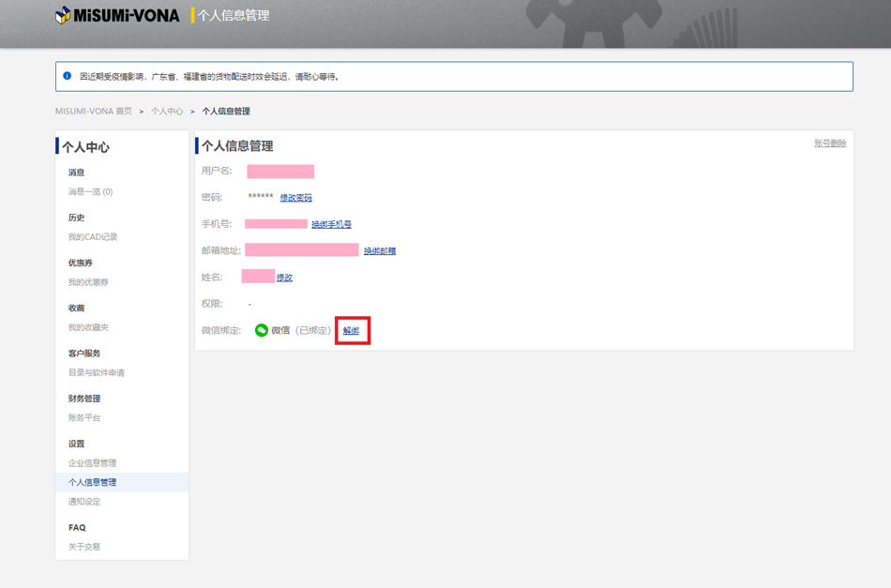The height and width of the screenshot is (588, 891).
Task: Click 修改密码 to change password
Action: [295, 198]
